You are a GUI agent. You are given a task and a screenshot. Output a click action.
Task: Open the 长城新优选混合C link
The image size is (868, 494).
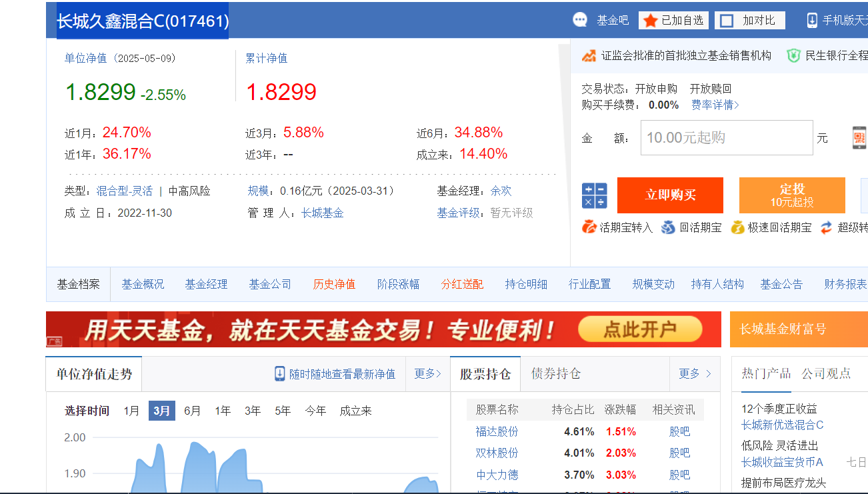pyautogui.click(x=783, y=425)
